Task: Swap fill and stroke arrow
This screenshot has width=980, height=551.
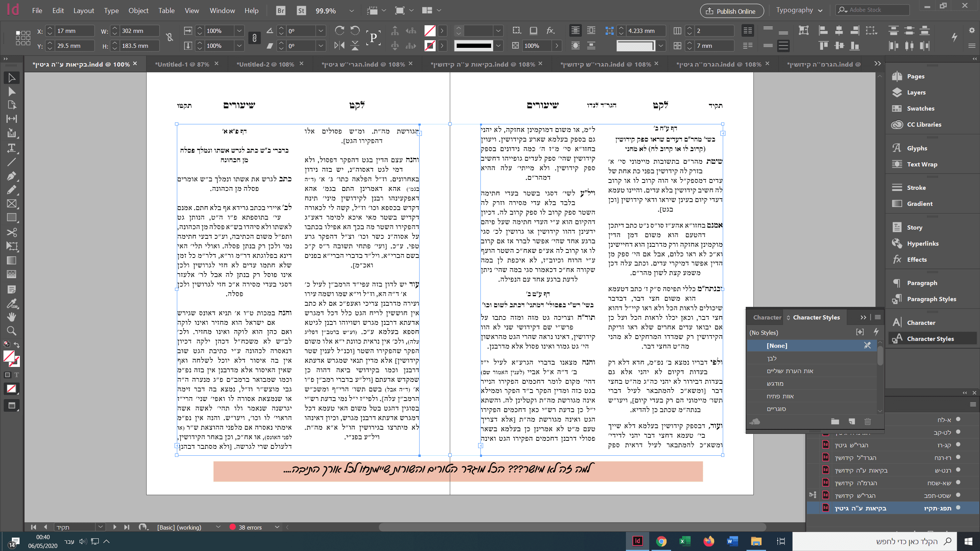Action: click(17, 345)
